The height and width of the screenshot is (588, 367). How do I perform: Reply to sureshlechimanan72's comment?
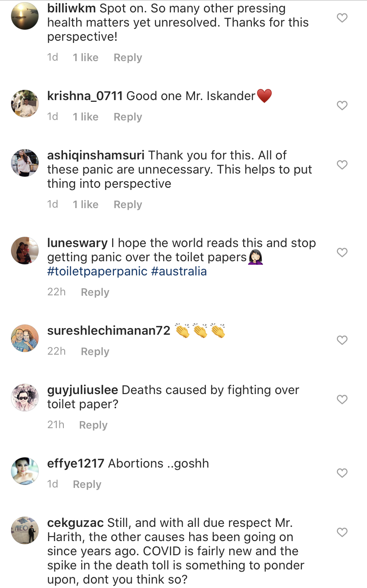coord(95,352)
